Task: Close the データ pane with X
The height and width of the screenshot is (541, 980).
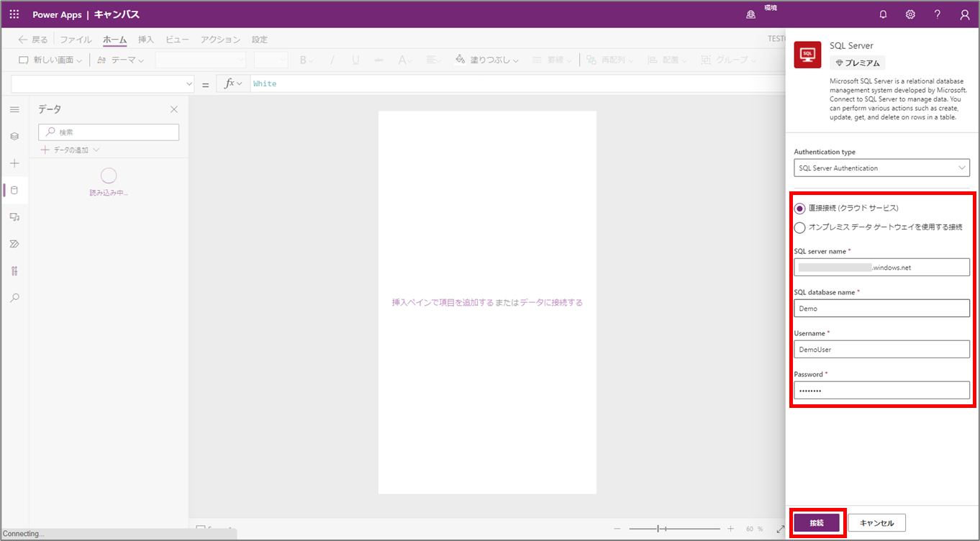Action: coord(173,109)
